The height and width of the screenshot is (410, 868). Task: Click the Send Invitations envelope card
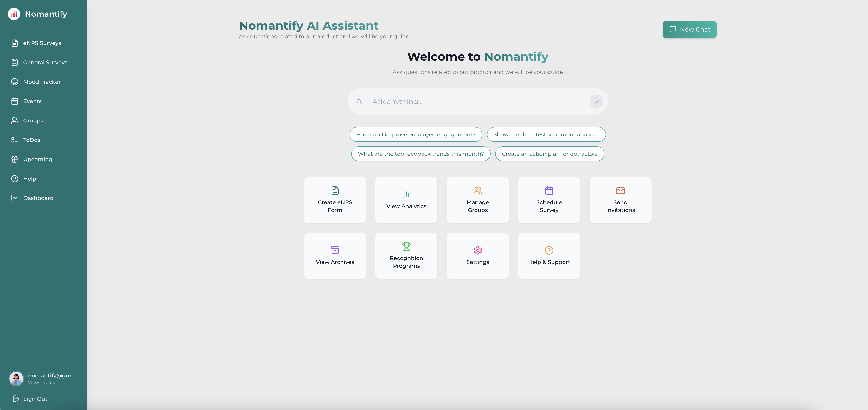click(620, 200)
